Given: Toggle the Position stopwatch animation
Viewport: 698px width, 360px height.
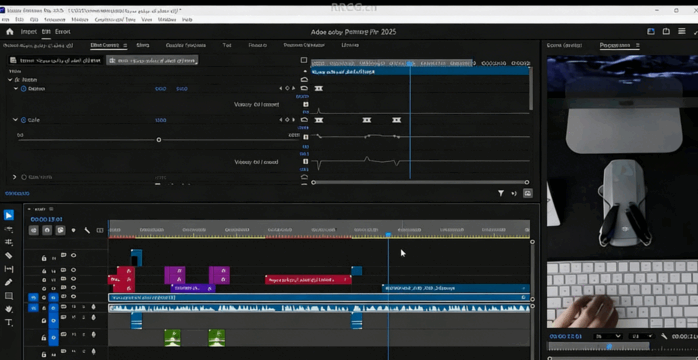Looking at the screenshot, I should (x=24, y=89).
